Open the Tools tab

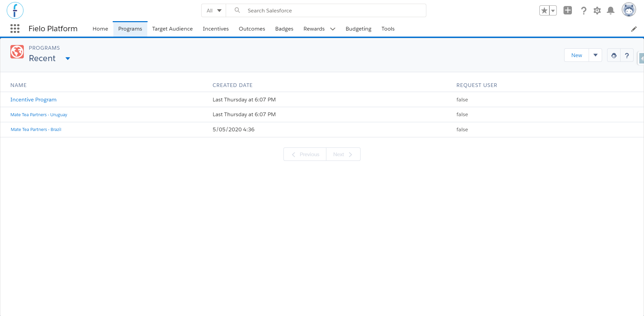pyautogui.click(x=388, y=29)
